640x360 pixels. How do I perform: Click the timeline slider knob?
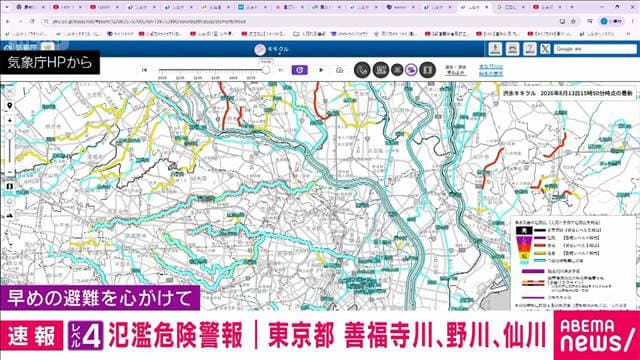coord(266,70)
